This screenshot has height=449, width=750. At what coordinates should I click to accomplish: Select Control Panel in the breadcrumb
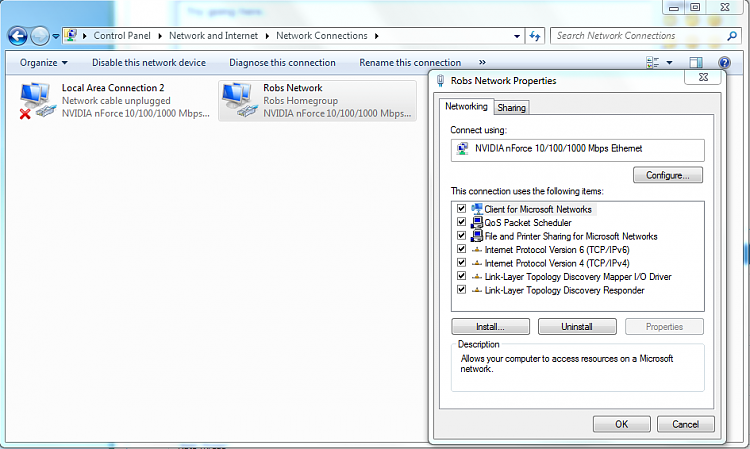click(x=122, y=36)
